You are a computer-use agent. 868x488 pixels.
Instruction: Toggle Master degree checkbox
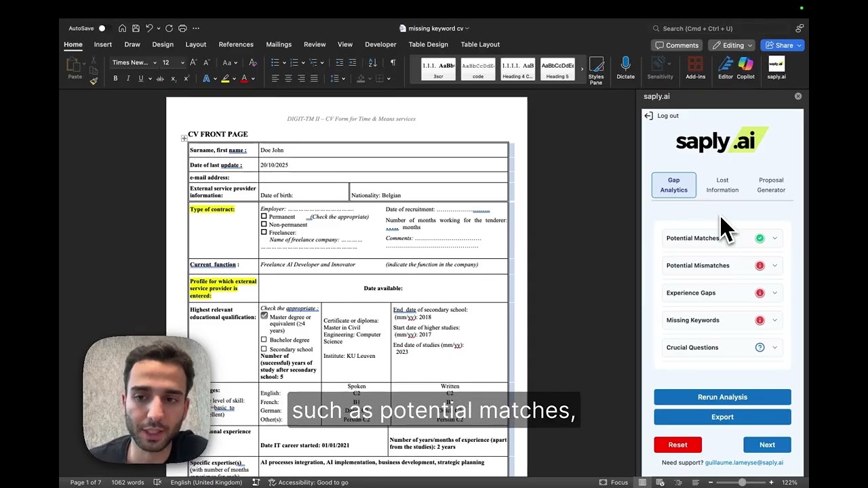pyautogui.click(x=264, y=316)
